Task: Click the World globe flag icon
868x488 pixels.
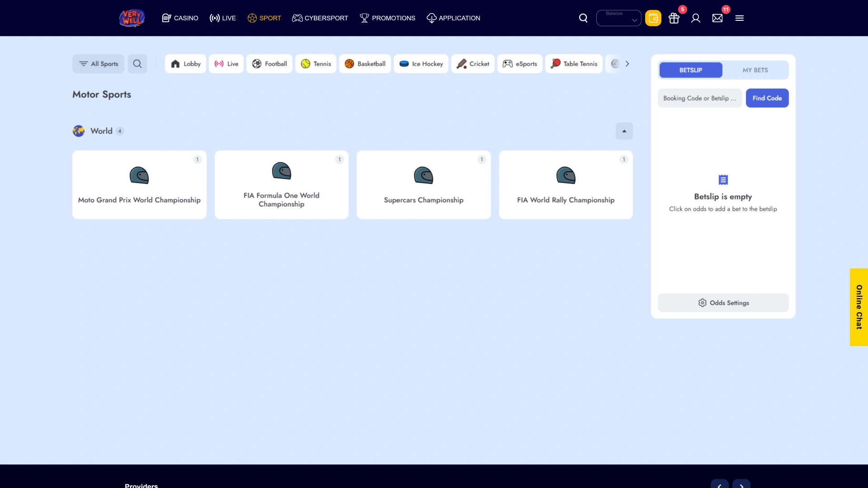Action: point(79,131)
